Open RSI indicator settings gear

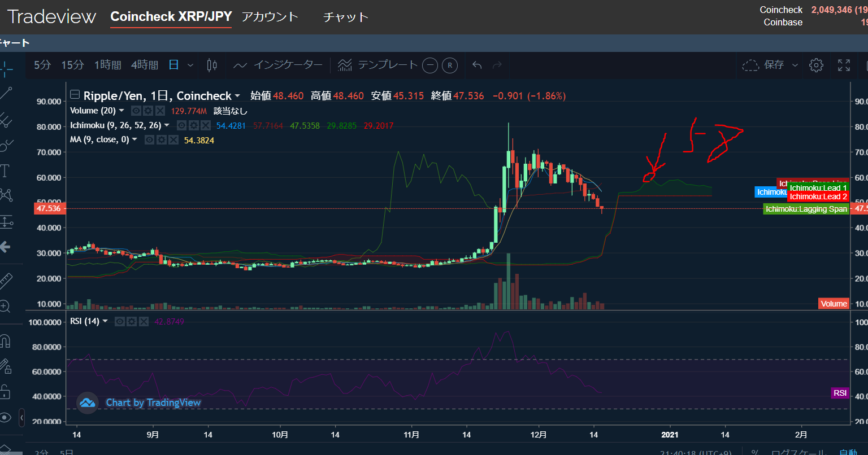pos(132,321)
